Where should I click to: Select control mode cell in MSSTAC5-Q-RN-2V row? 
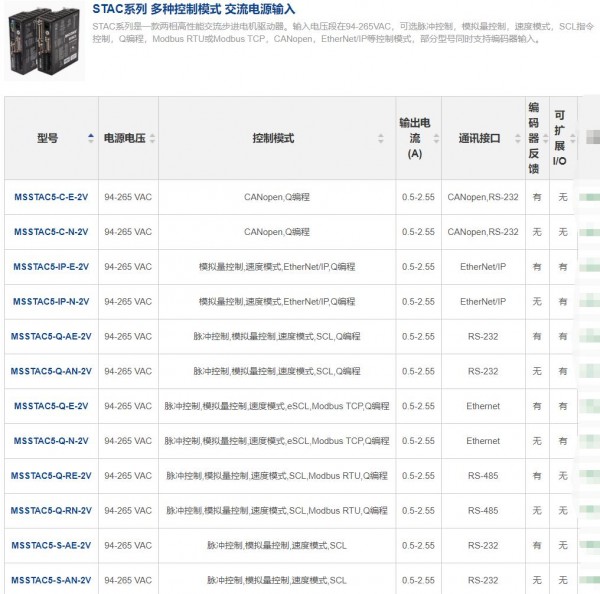click(x=277, y=511)
